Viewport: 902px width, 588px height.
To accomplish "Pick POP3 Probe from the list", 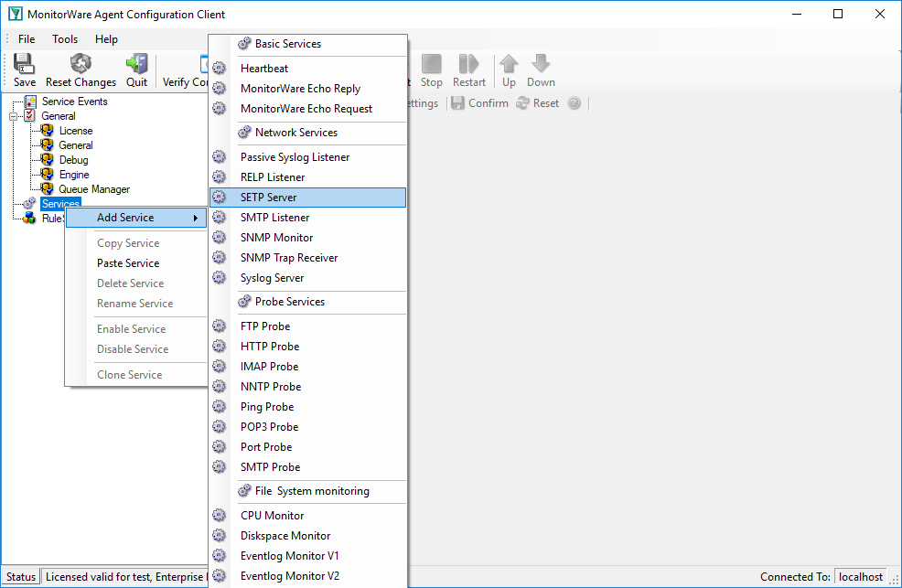I will pos(308,426).
